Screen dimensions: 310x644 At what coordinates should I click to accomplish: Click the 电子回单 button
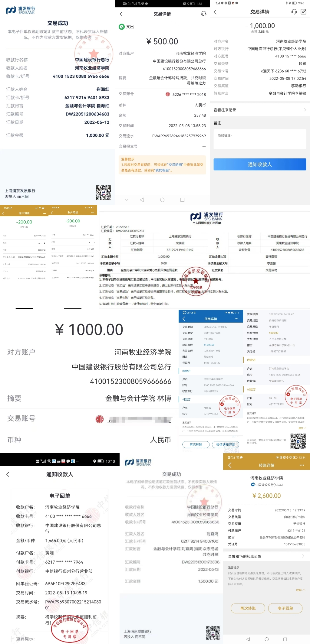coord(285,608)
